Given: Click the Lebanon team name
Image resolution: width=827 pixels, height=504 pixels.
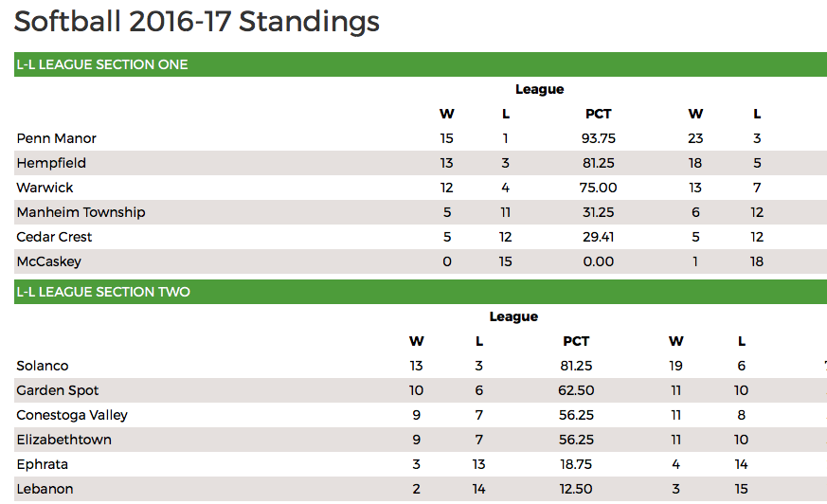Looking at the screenshot, I should pos(45,489).
